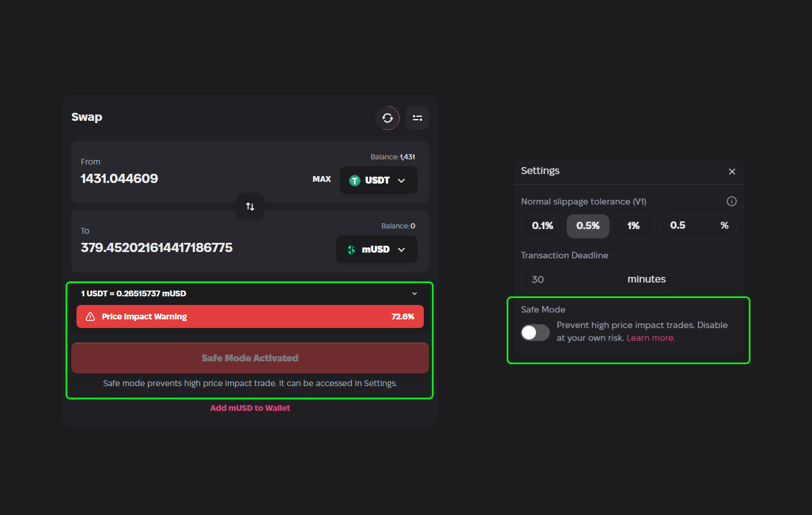Click the refresh price icon

click(x=388, y=118)
